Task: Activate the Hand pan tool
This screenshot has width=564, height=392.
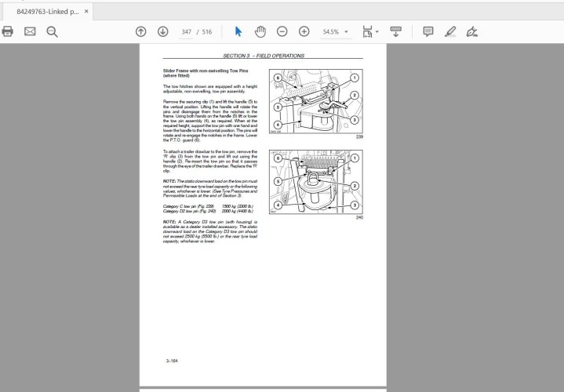Action: point(260,31)
